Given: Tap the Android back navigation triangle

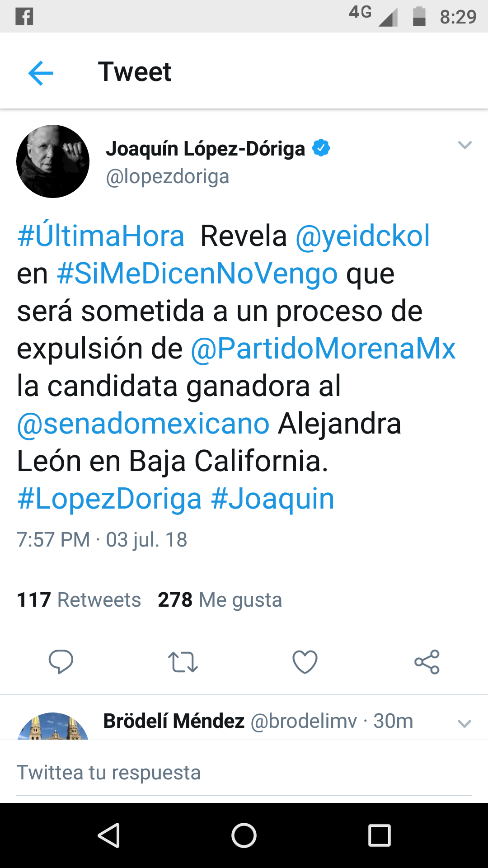Looking at the screenshot, I should (109, 835).
